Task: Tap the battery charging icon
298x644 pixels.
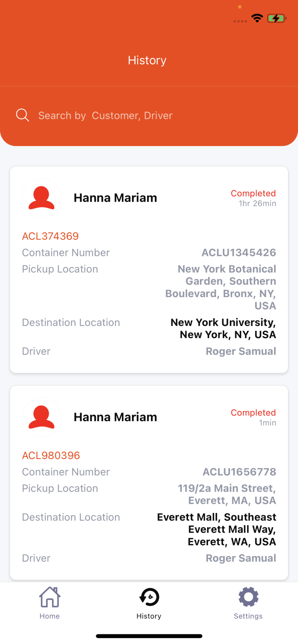Action: (x=276, y=18)
